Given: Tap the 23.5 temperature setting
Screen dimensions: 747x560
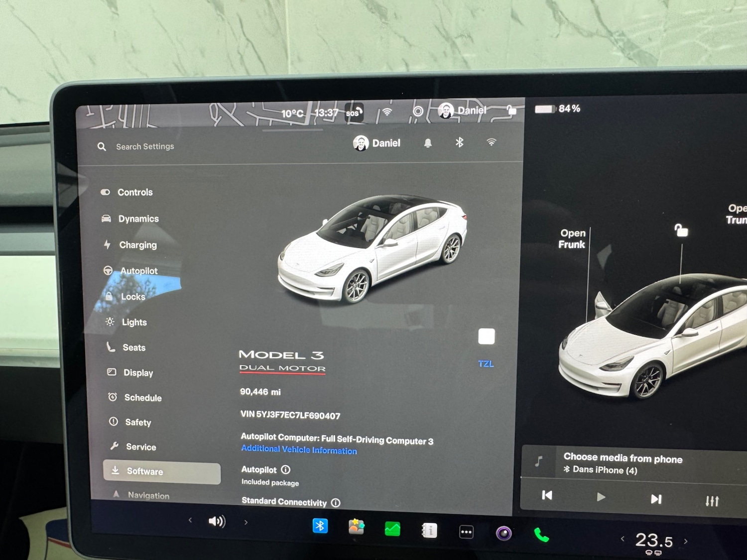Looking at the screenshot, I should click(654, 541).
